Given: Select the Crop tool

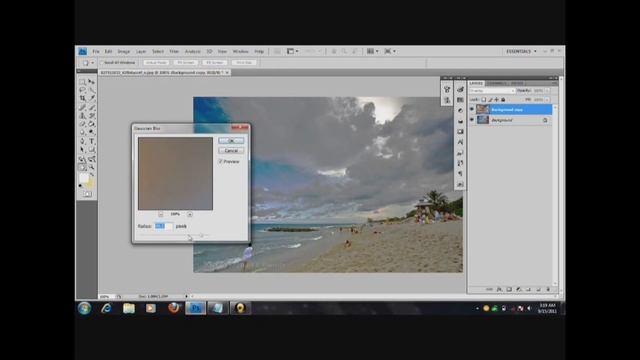Looking at the screenshot, I should point(82,98).
